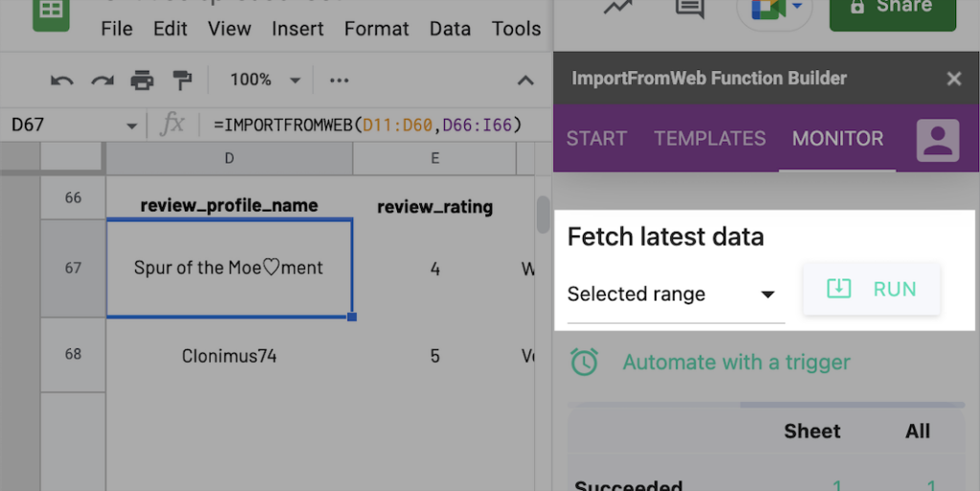Click the print icon in toolbar

(x=142, y=80)
